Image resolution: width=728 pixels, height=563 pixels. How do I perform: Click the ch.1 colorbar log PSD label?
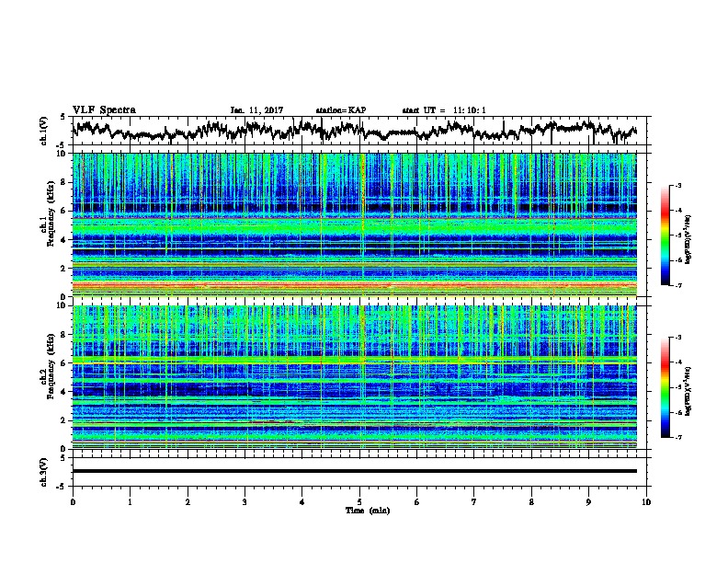(688, 240)
